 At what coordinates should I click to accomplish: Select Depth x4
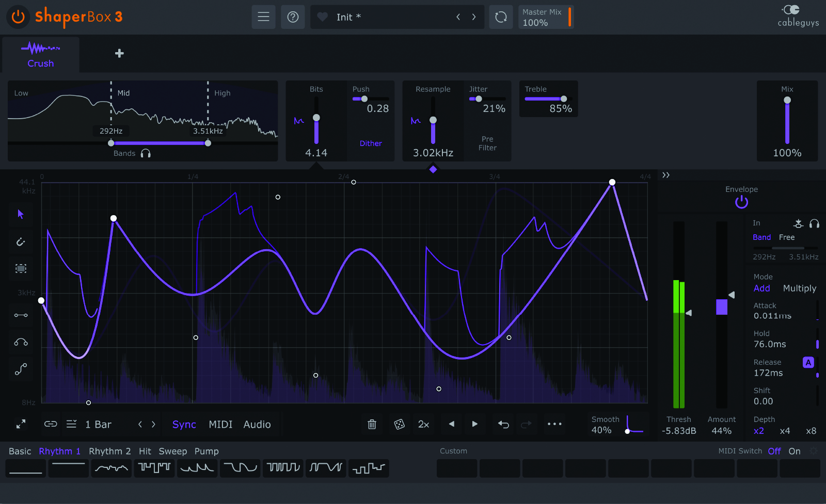click(x=785, y=431)
